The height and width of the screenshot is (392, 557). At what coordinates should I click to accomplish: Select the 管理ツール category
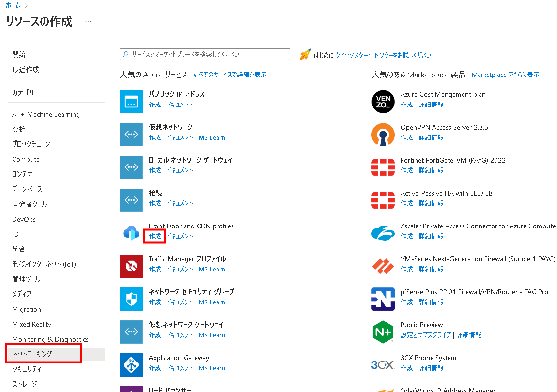coord(26,279)
